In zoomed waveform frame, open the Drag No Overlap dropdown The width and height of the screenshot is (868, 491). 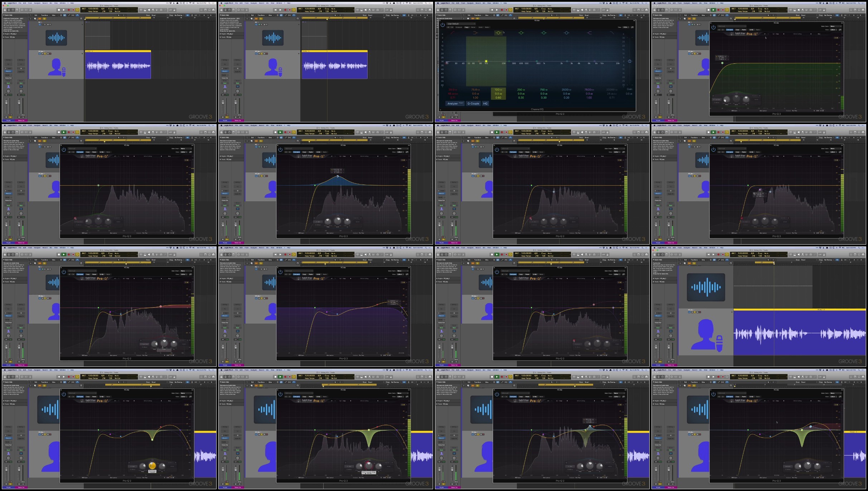tap(829, 260)
